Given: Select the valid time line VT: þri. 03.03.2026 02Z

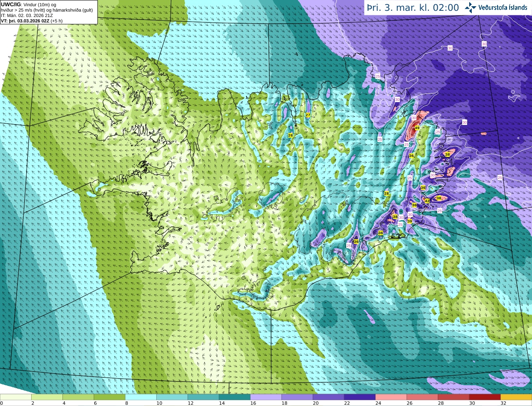Looking at the screenshot, I should click(x=32, y=21).
